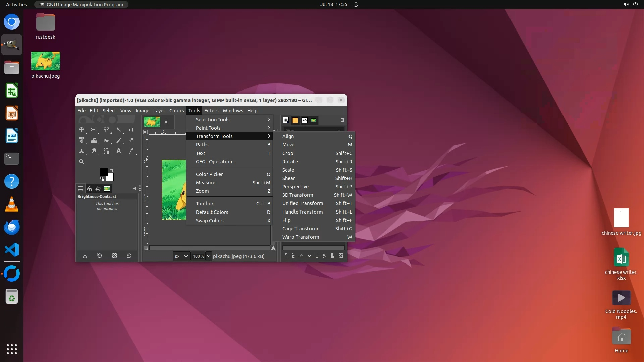Open the px unit dropdown
This screenshot has height=362, width=644.
(x=181, y=256)
